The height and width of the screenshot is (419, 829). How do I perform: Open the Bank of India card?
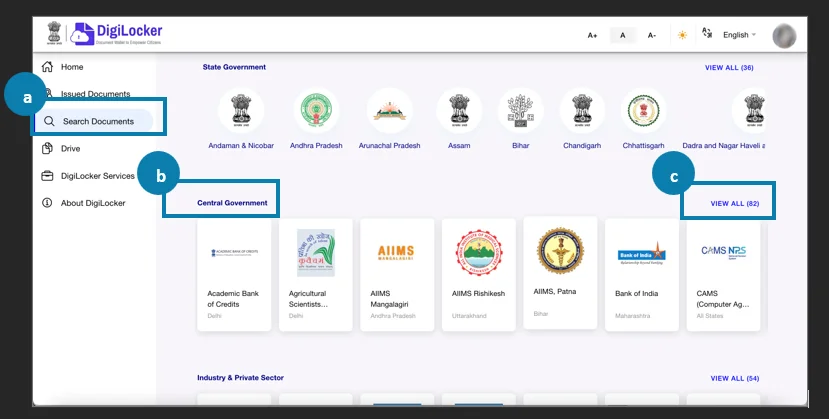tap(642, 275)
